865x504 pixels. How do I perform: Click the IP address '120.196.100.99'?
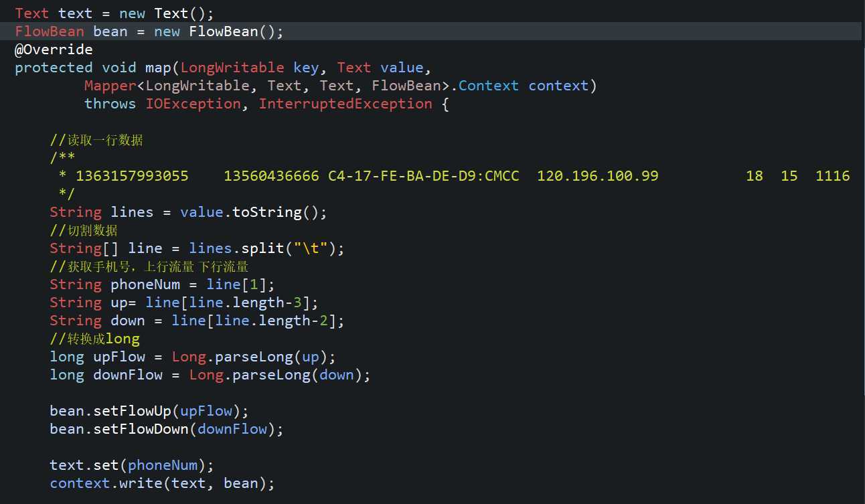598,176
